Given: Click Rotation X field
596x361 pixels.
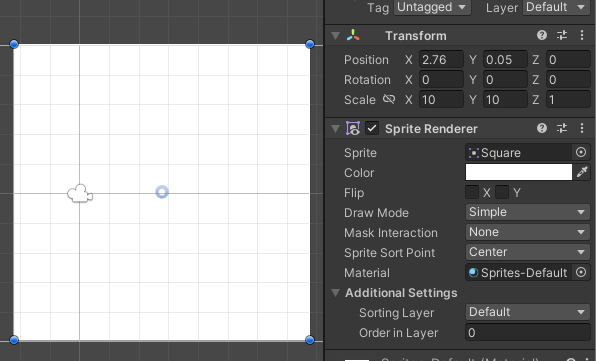Looking at the screenshot, I should click(441, 80).
